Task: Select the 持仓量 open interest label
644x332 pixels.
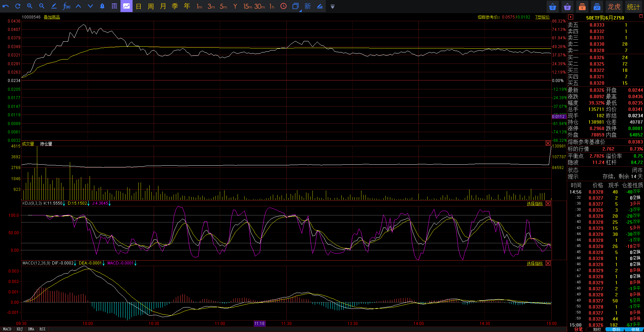Action: (46, 144)
